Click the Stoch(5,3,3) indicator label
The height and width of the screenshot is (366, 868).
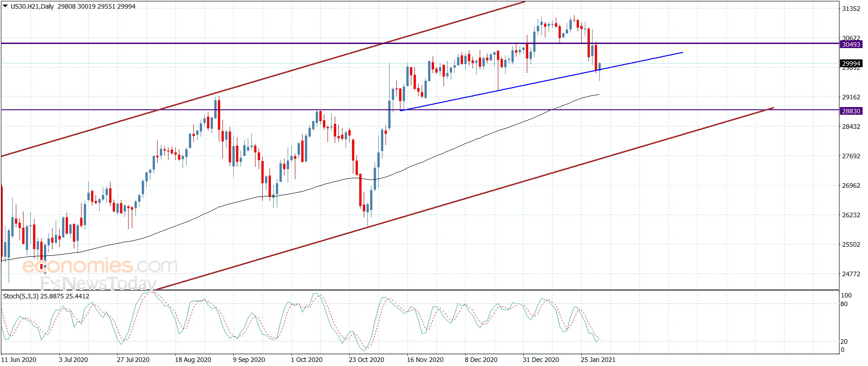46,296
